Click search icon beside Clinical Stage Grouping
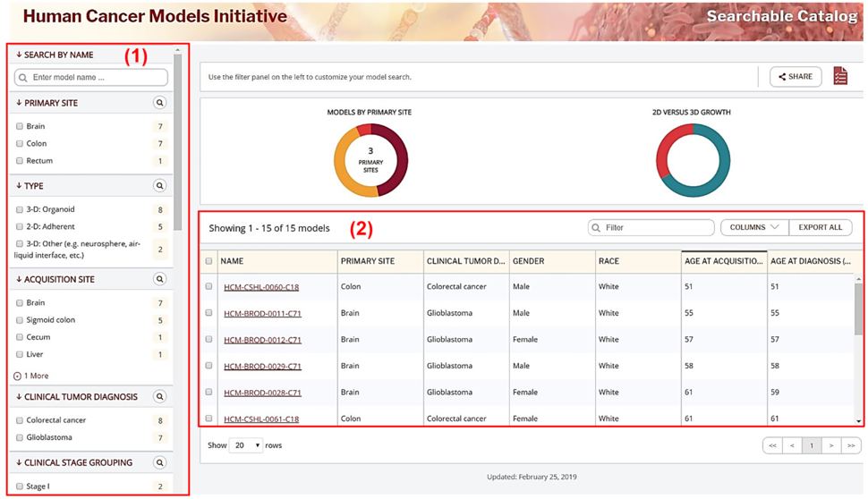The width and height of the screenshot is (868, 499). click(x=159, y=462)
